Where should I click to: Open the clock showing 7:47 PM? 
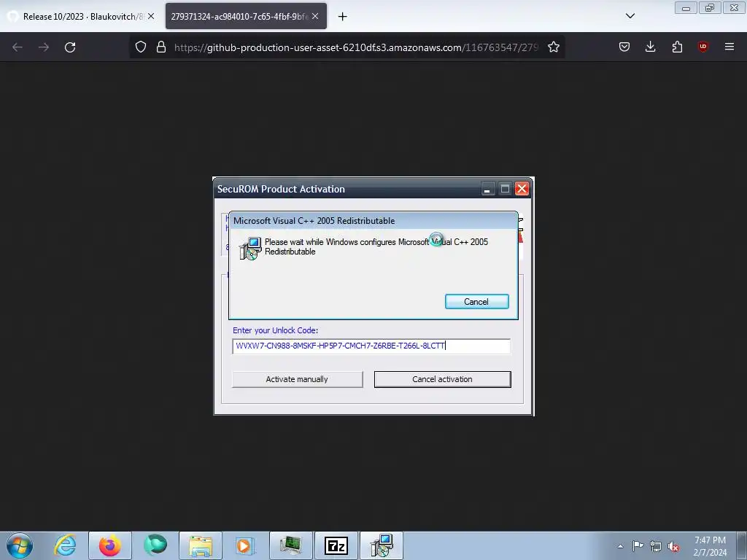710,546
